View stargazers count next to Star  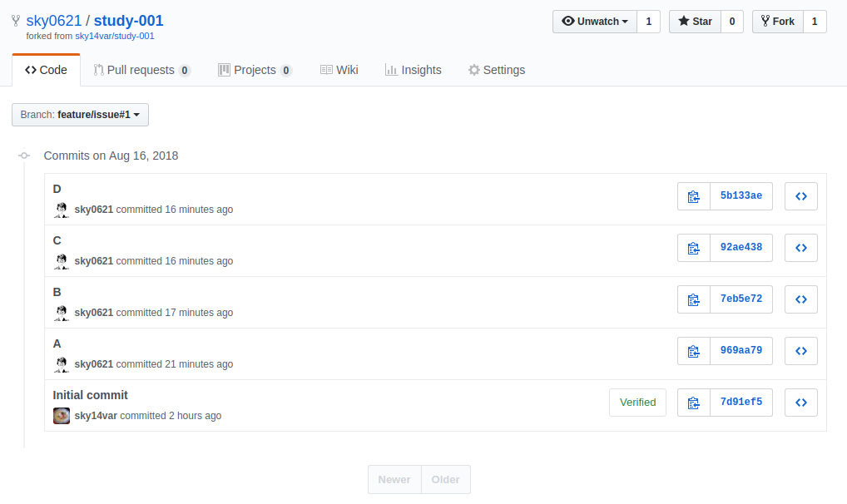(732, 22)
